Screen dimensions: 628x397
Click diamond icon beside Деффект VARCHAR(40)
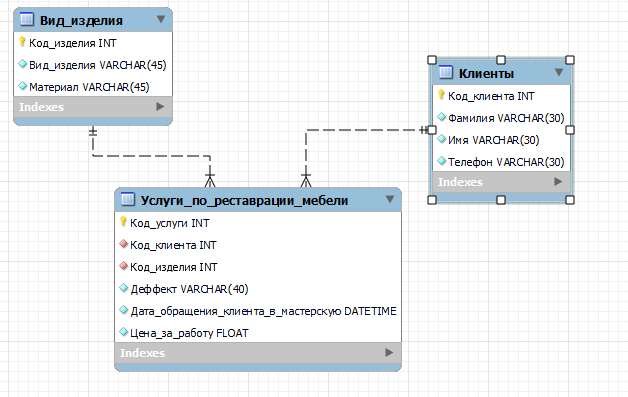tap(124, 288)
